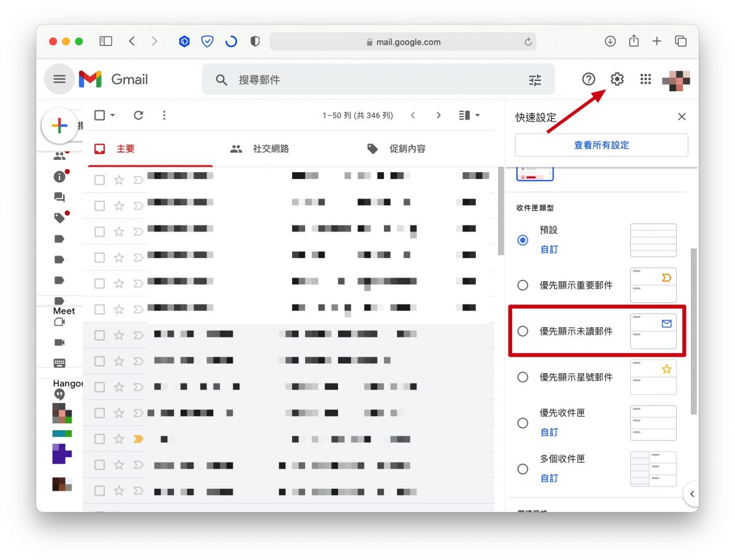
Task: Show Safari tab overview icon
Action: pyautogui.click(x=680, y=41)
